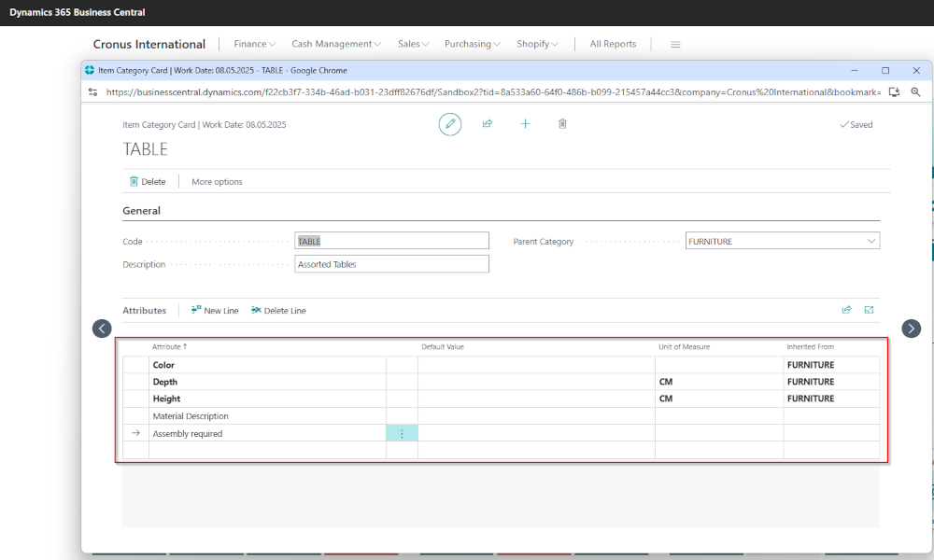
Task: Click the share icon in the Attributes bar
Action: (846, 309)
